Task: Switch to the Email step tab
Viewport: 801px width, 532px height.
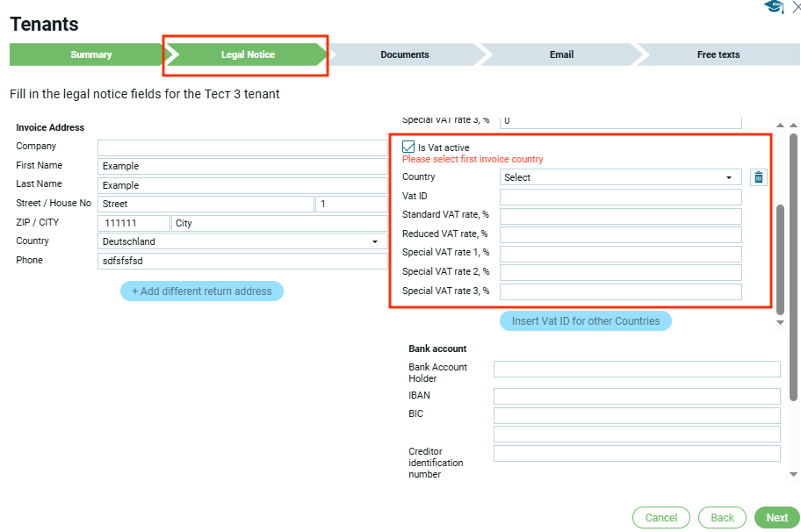Action: click(x=561, y=54)
